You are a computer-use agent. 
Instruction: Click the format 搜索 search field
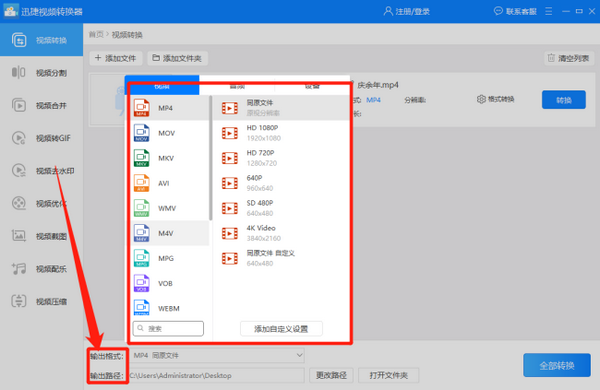(x=168, y=328)
